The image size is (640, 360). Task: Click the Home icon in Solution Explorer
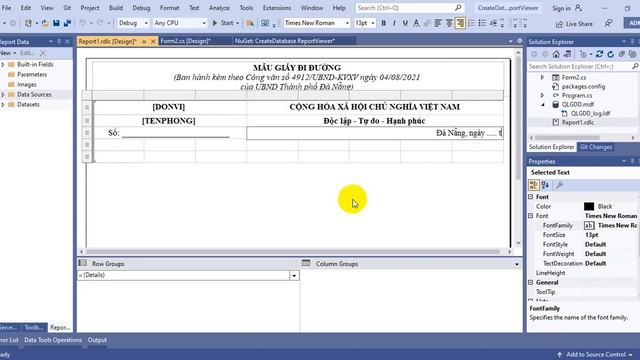coord(556,54)
